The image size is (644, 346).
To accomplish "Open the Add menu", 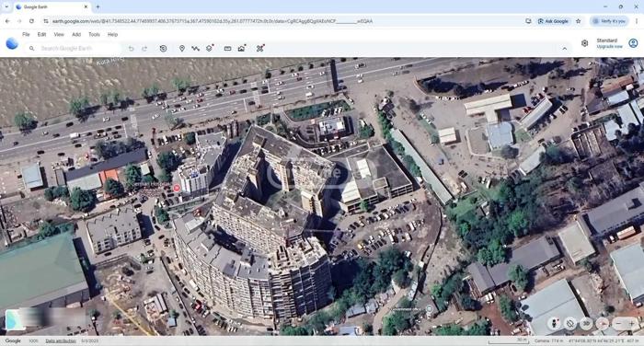I will coord(76,35).
